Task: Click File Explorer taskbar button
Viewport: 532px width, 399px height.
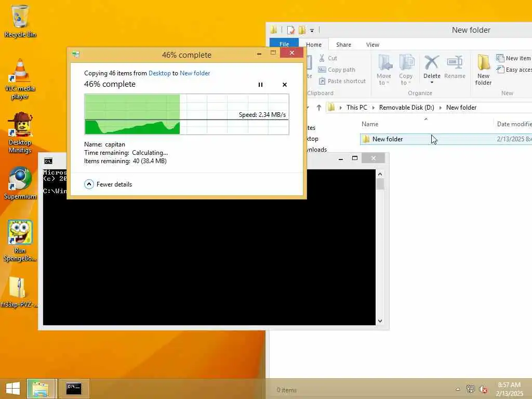Action: tap(41, 388)
